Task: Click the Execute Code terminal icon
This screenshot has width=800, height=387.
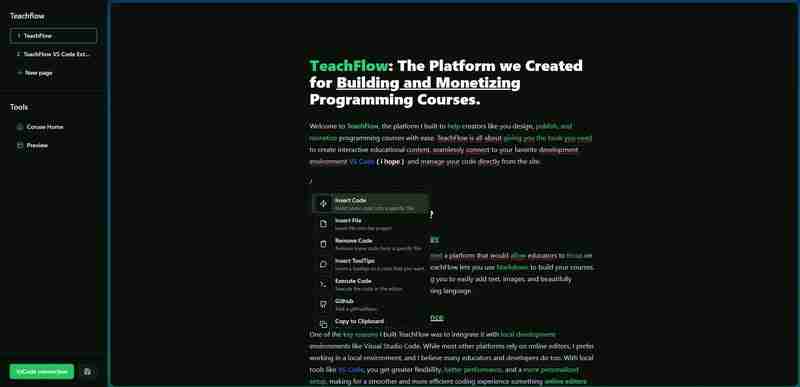Action: pyautogui.click(x=323, y=284)
